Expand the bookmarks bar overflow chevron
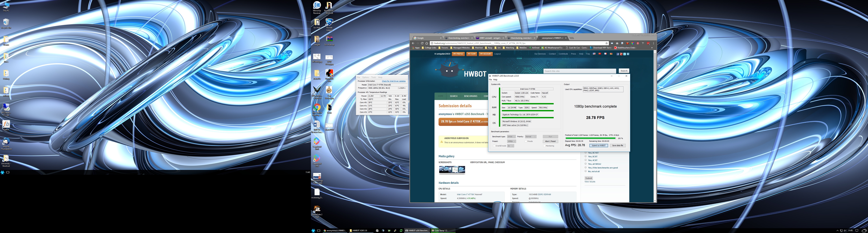 652,48
